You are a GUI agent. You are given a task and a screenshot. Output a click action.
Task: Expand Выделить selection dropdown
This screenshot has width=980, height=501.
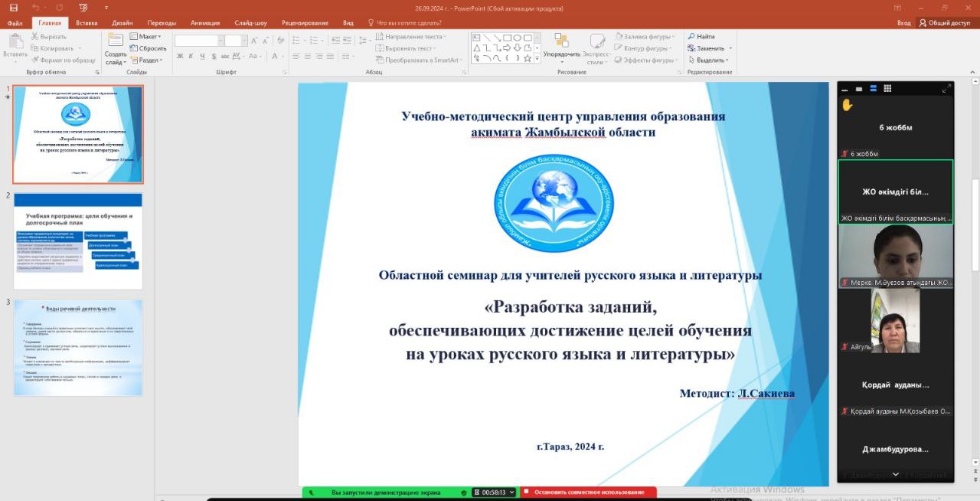[709, 60]
